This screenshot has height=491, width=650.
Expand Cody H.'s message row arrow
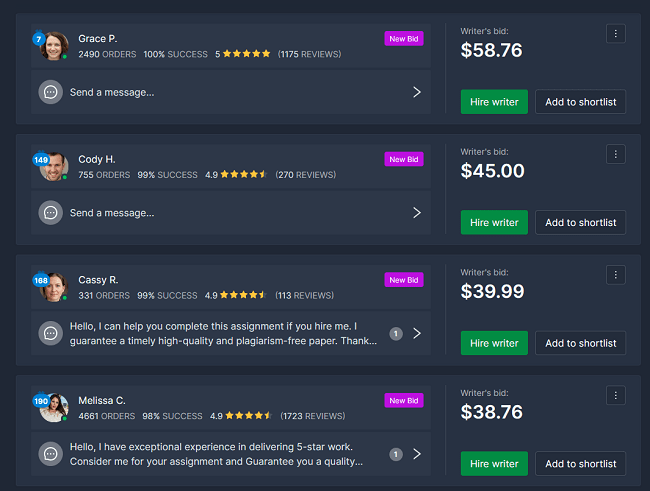tap(417, 212)
